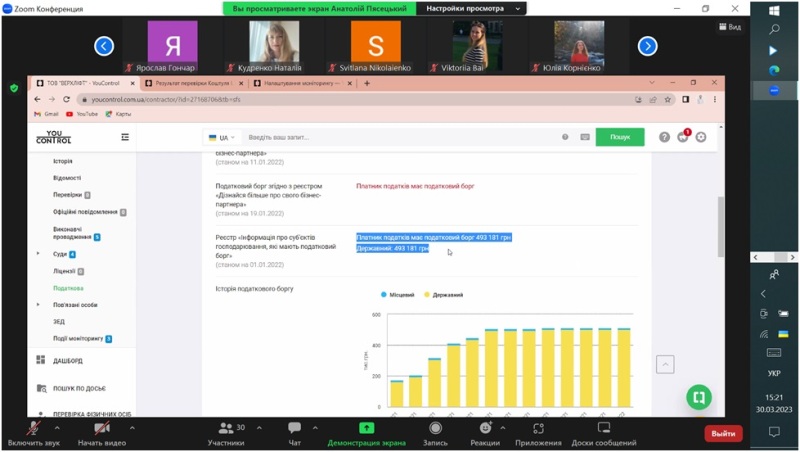Select Юлія Корнієнко video thumbnail
This screenshot has height=452, width=800.
coord(579,46)
